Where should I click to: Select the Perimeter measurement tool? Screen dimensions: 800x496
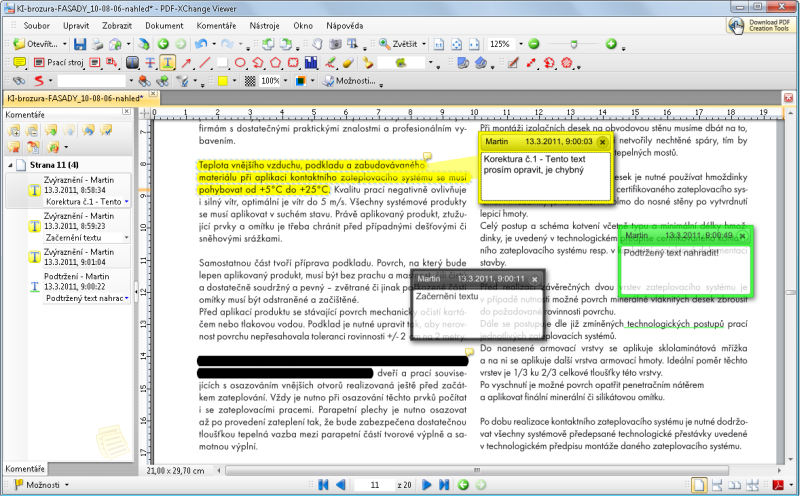tap(549, 63)
